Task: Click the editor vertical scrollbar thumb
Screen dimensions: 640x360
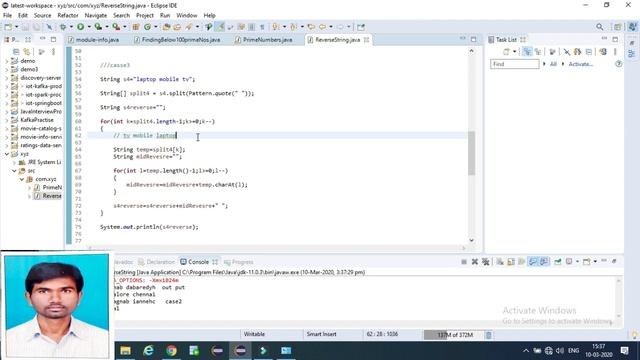Action: tap(471, 153)
